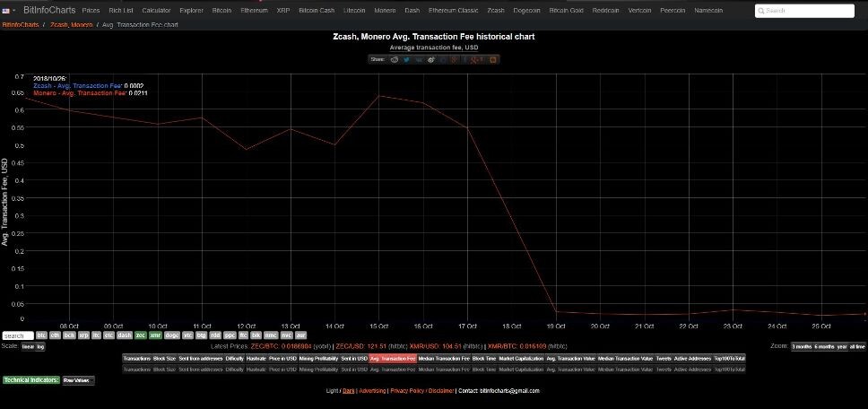Click BitInfoCharts breadcrumb link

(21, 25)
